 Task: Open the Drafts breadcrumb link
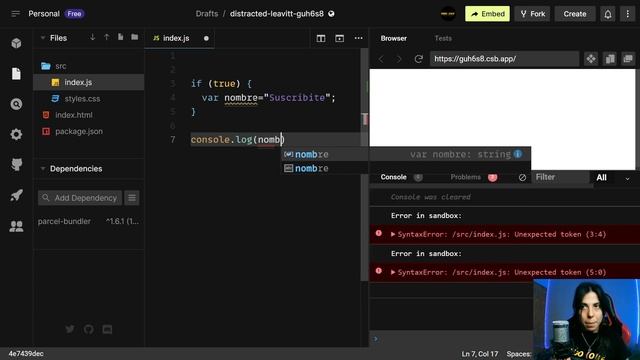[x=207, y=14]
